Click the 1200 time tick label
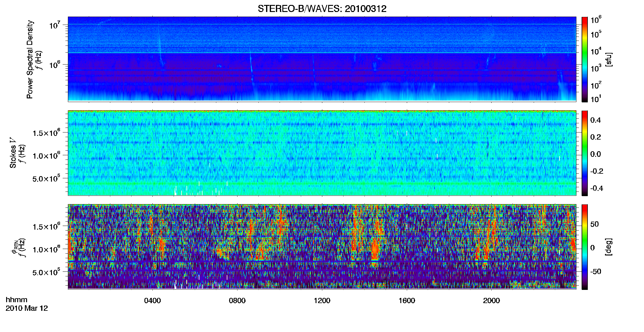 322,301
